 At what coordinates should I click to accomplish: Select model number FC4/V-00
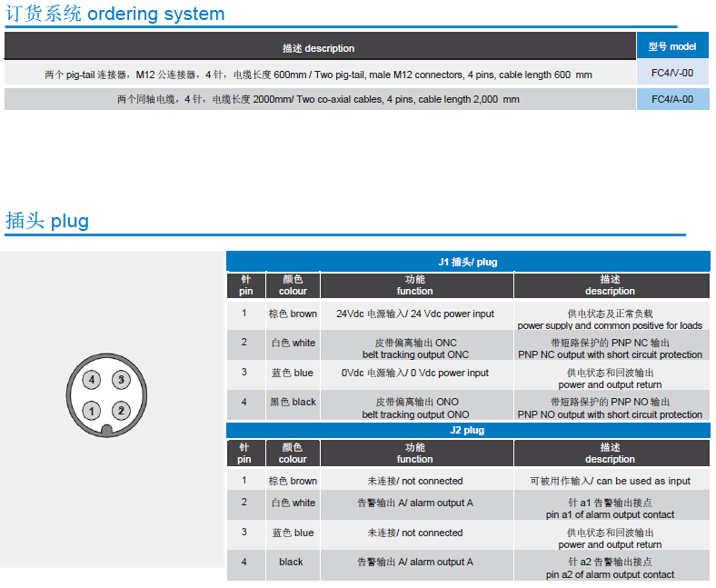672,74
